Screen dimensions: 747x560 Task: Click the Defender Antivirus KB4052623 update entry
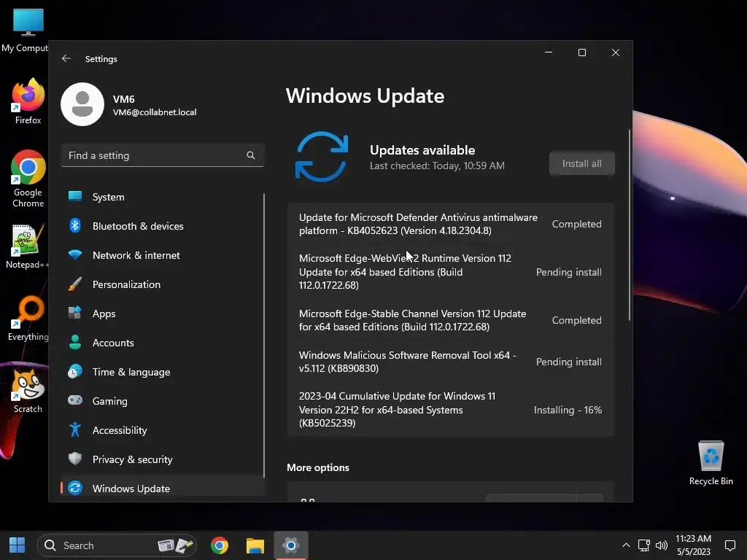(x=451, y=224)
